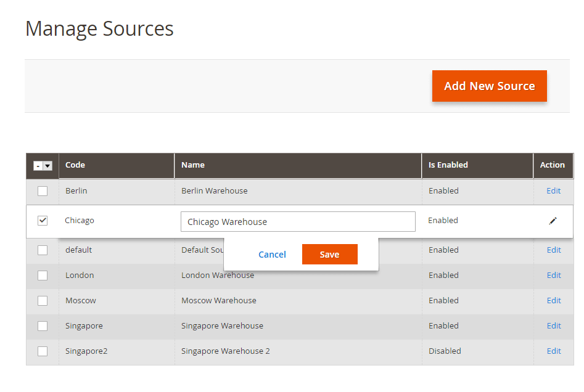Edit the Moscow source
Screen dimensions: 584x392
553,300
